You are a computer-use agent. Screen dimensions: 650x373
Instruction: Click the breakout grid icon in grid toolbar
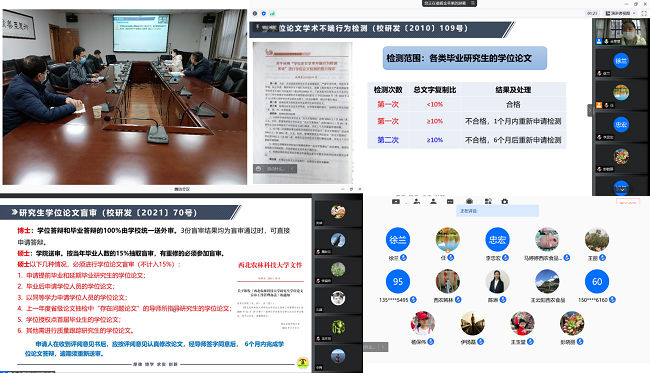coord(488,201)
